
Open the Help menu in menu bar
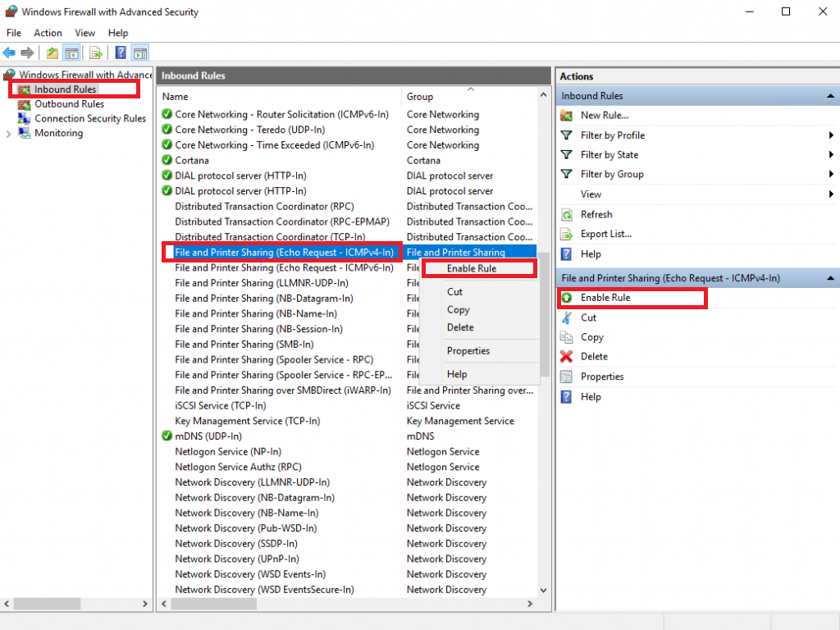pos(118,33)
